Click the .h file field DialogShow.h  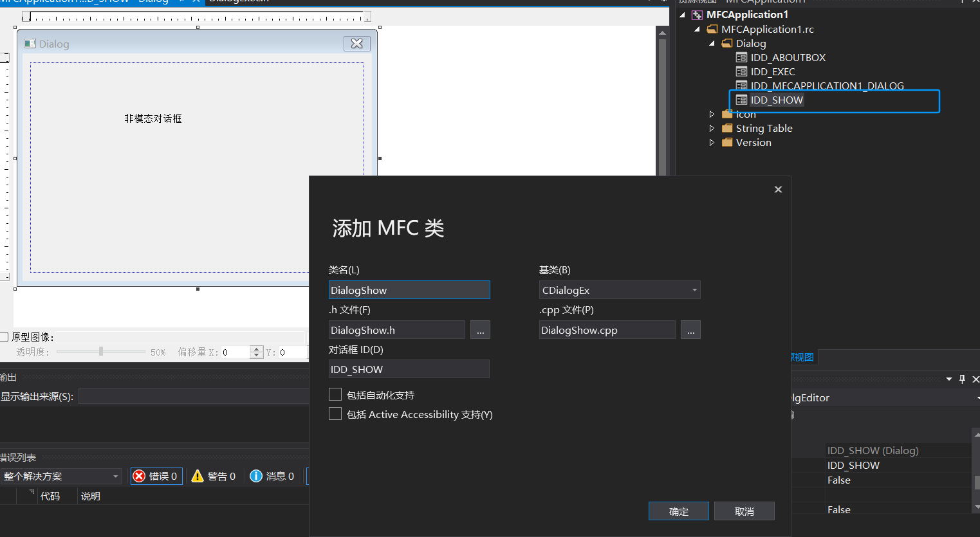[x=397, y=330]
